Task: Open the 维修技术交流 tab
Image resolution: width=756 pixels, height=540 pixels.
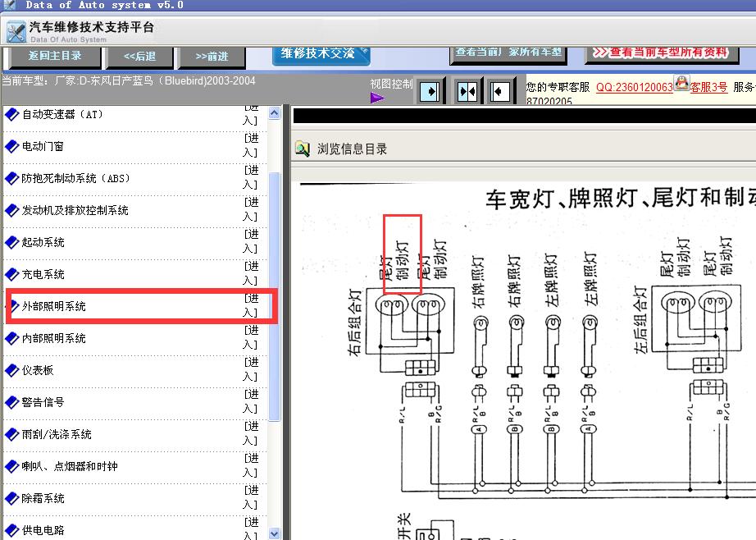Action: click(x=321, y=54)
